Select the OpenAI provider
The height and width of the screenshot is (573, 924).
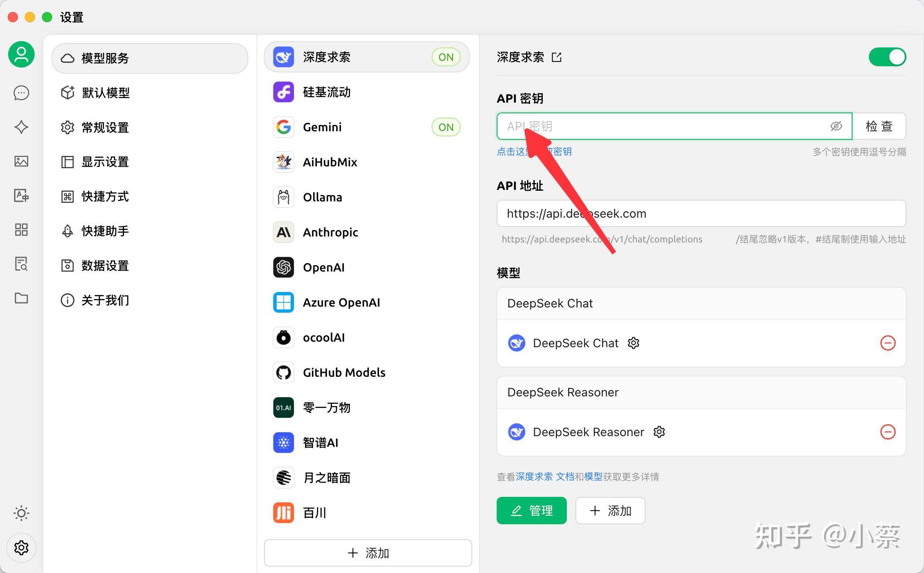367,267
